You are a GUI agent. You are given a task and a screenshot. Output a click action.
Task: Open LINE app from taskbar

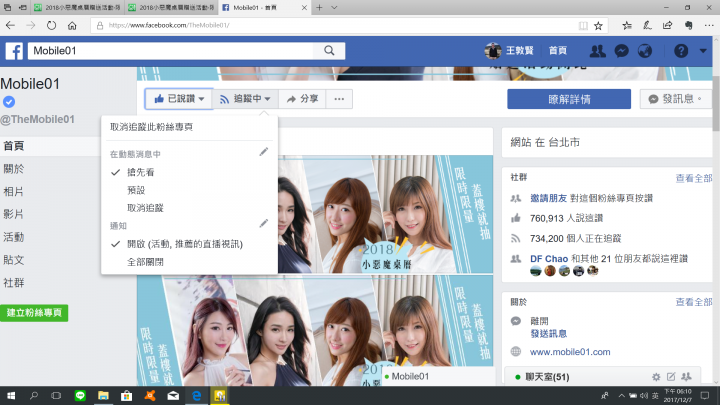pos(80,395)
